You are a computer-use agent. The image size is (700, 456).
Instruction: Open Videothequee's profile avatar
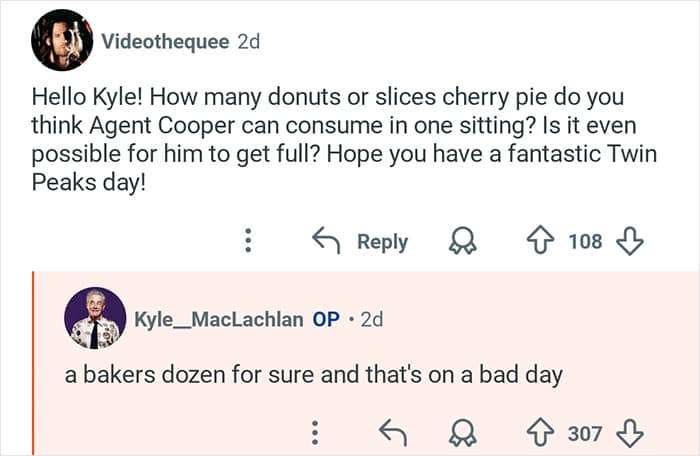(x=61, y=40)
